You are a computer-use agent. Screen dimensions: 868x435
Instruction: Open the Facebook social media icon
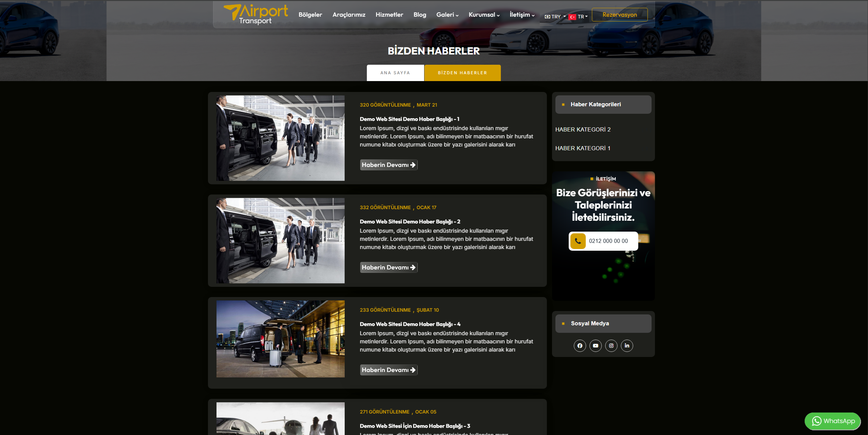[580, 345]
